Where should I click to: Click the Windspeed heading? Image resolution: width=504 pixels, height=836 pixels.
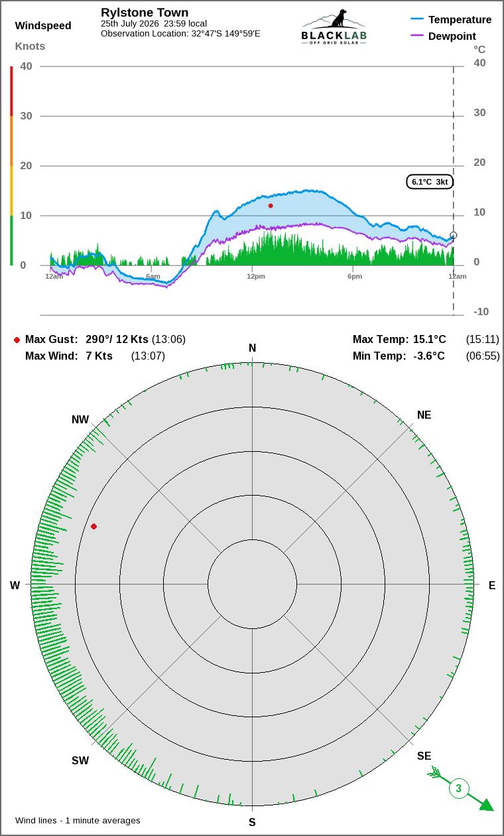point(43,26)
